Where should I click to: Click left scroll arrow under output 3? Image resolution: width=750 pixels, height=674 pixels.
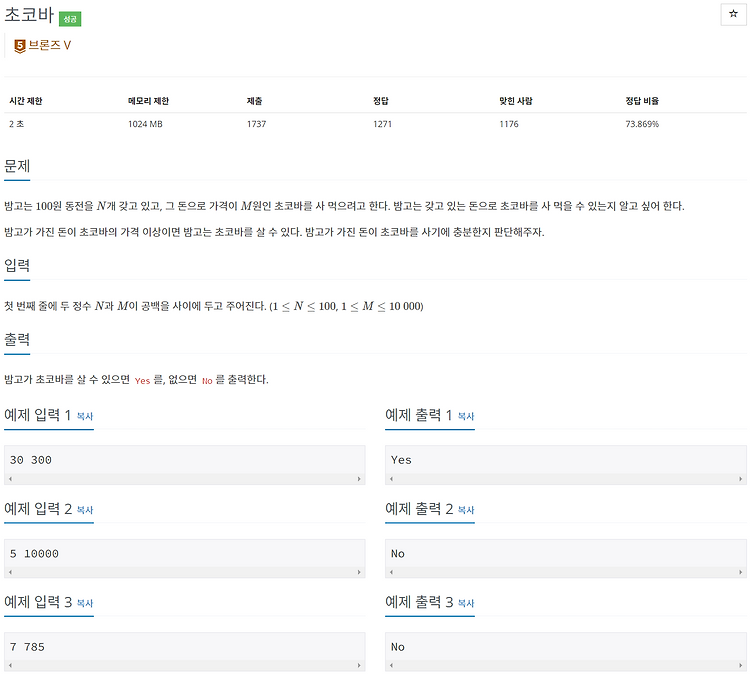[x=392, y=665]
